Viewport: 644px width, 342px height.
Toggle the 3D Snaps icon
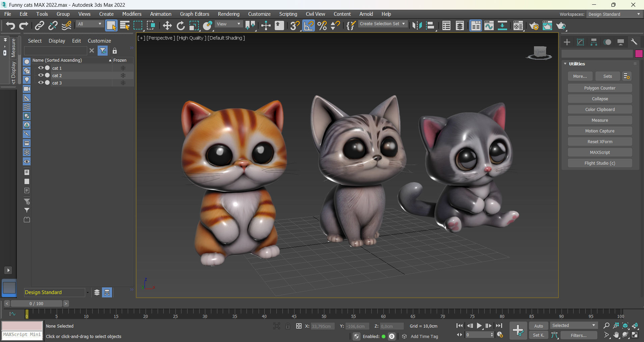(x=295, y=25)
